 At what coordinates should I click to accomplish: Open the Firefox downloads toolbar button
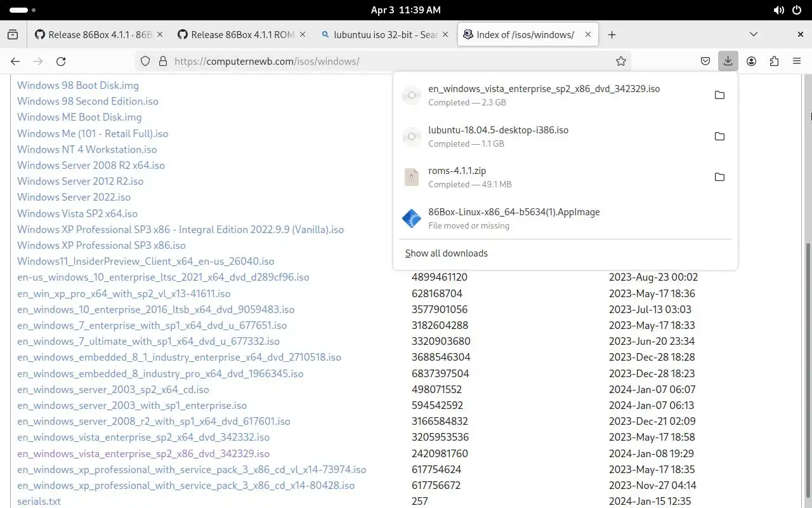[x=728, y=61]
